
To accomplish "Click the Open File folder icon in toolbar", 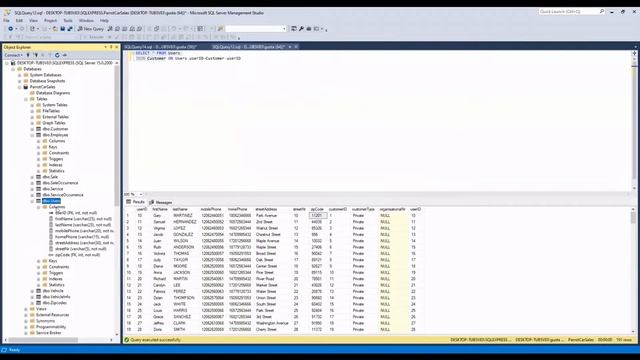I will (x=55, y=29).
